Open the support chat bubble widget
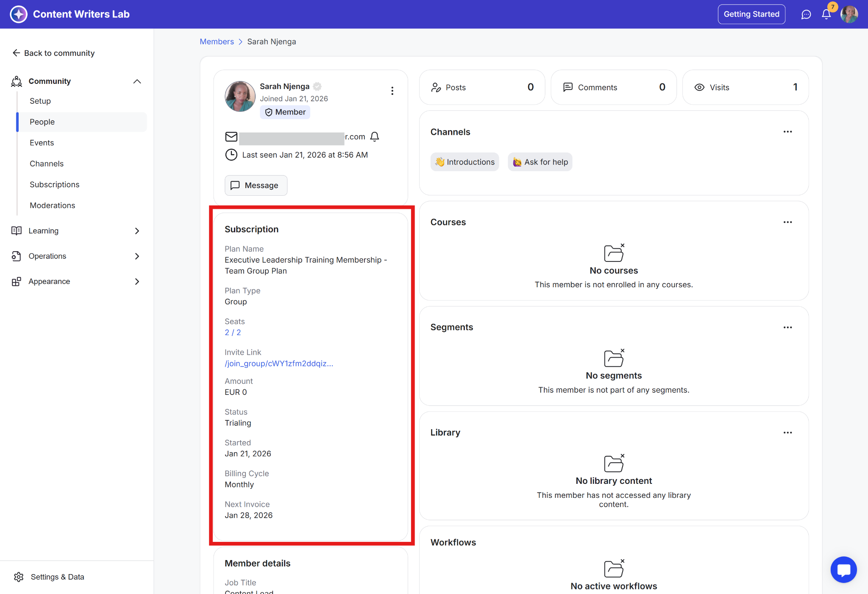 [843, 569]
